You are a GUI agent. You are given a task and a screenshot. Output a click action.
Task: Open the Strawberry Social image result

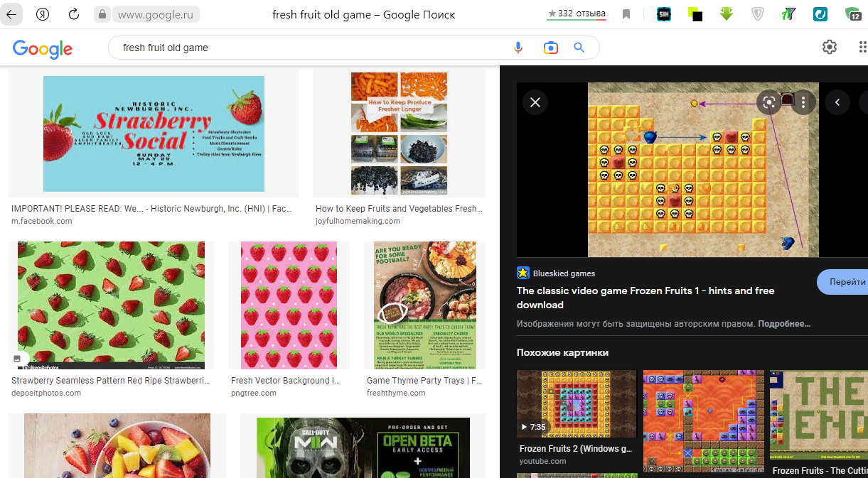pyautogui.click(x=154, y=134)
